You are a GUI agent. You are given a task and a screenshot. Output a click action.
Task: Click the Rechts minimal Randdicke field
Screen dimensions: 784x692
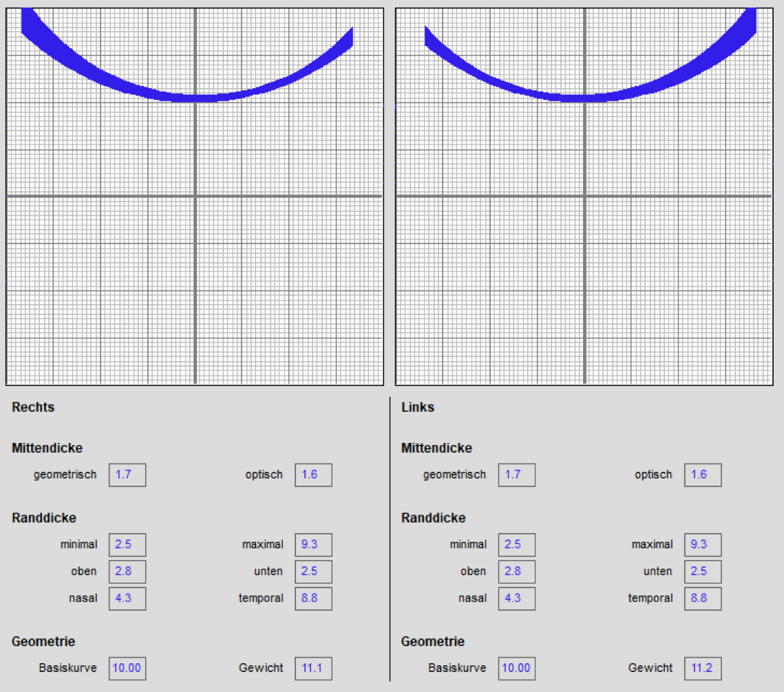pos(127,544)
